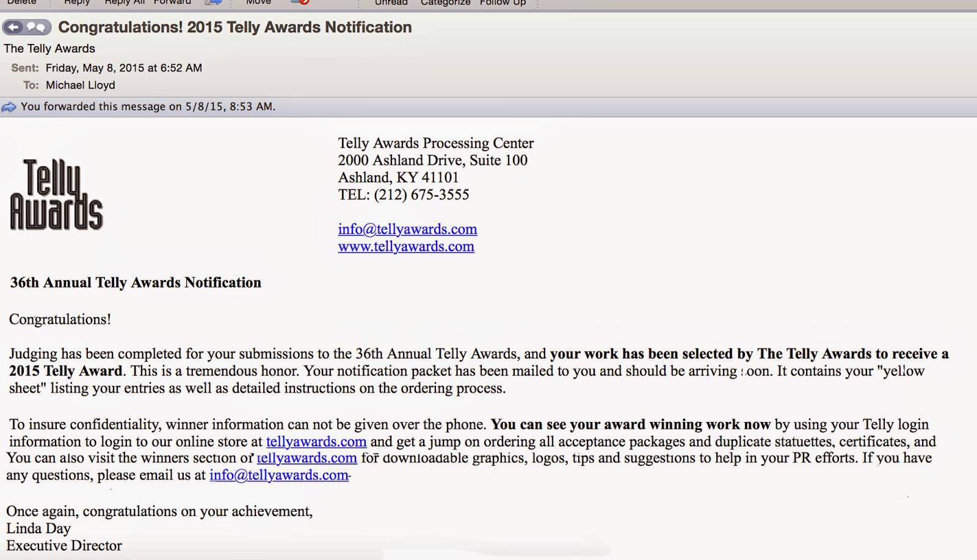Click the blue forwarded-message arrow icon
This screenshot has width=977, height=560.
9,107
